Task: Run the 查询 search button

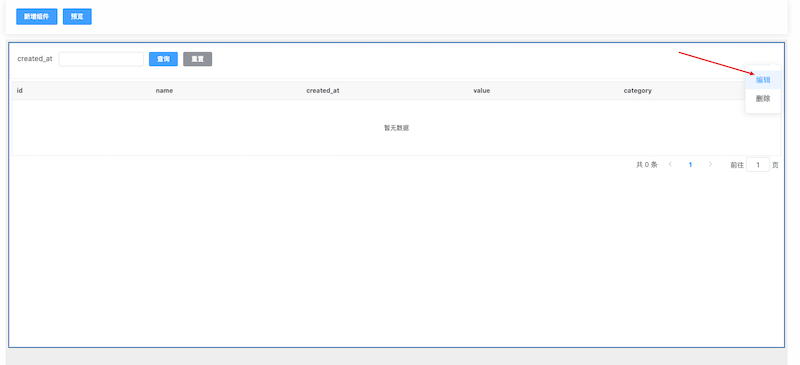Action: point(163,59)
